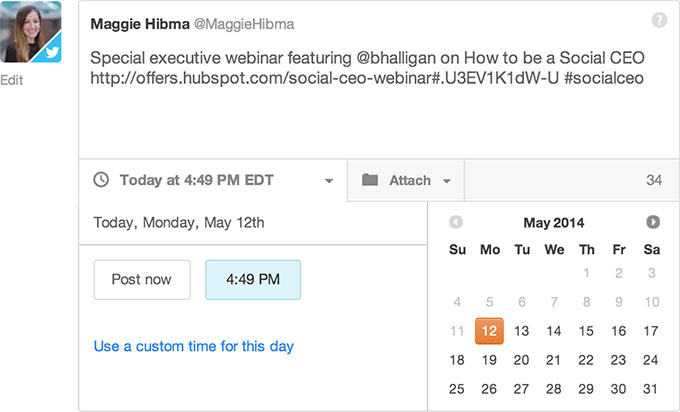Click the folder icon next to Attach
The height and width of the screenshot is (412, 680).
click(370, 180)
